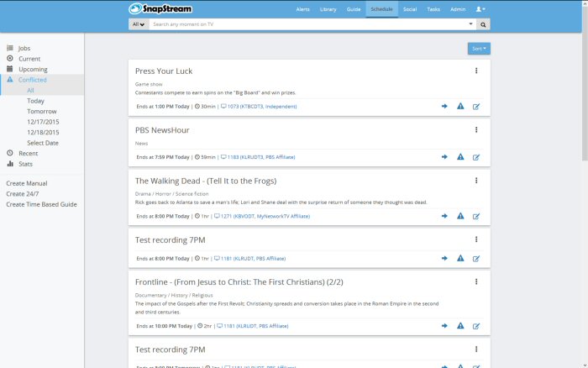
Task: Edit The Walking Dead recording
Action: [476, 217]
